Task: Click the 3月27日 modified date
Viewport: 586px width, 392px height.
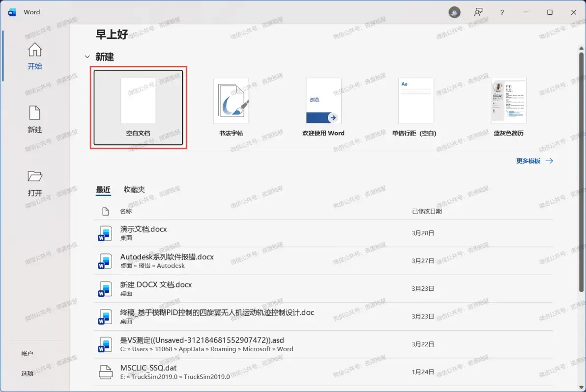Action: click(423, 261)
